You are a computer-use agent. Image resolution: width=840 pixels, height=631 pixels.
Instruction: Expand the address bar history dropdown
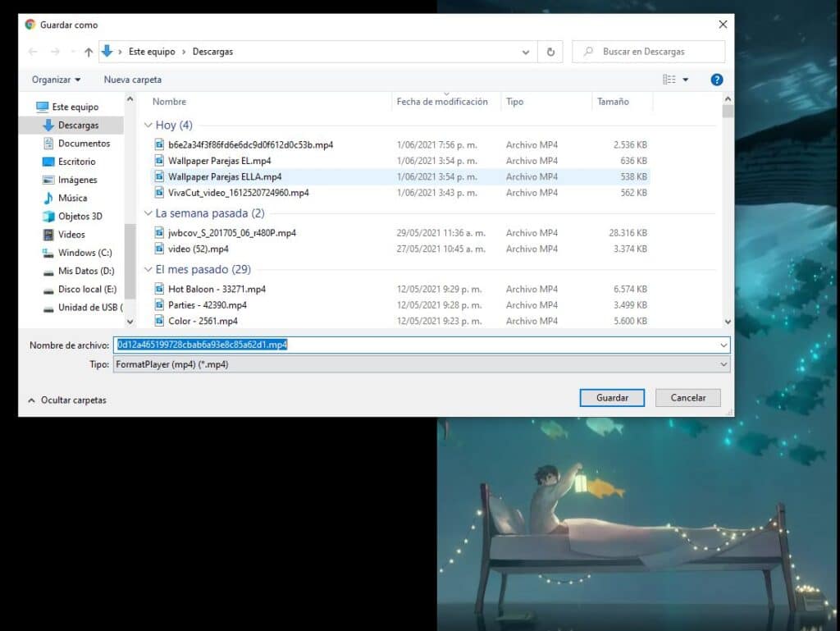coord(526,52)
